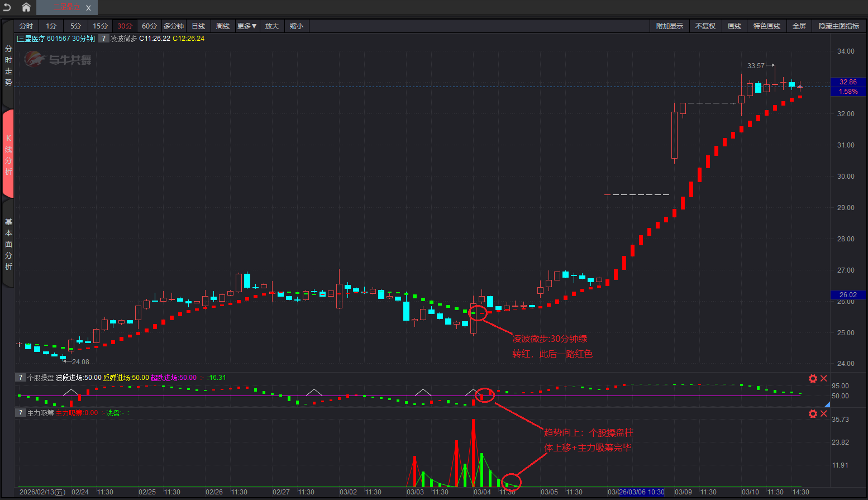Image resolution: width=868 pixels, height=500 pixels.
Task: Close the 主力吸筹 indicator panel
Action: pos(823,413)
